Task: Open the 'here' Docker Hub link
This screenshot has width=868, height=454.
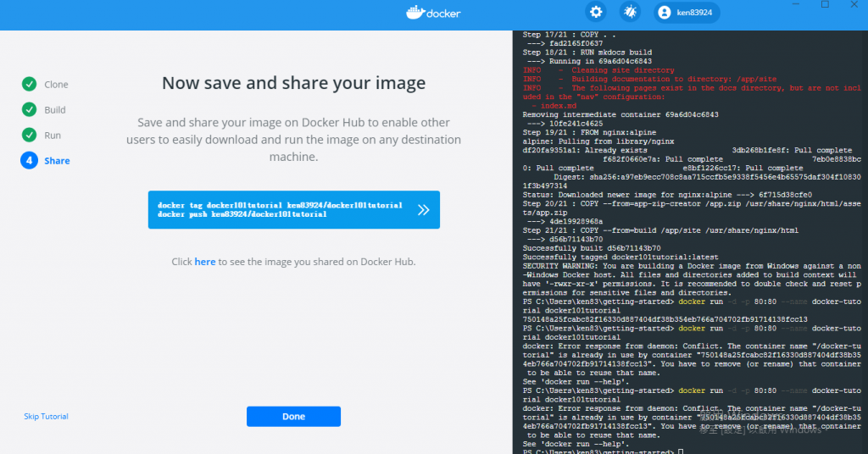Action: (205, 262)
